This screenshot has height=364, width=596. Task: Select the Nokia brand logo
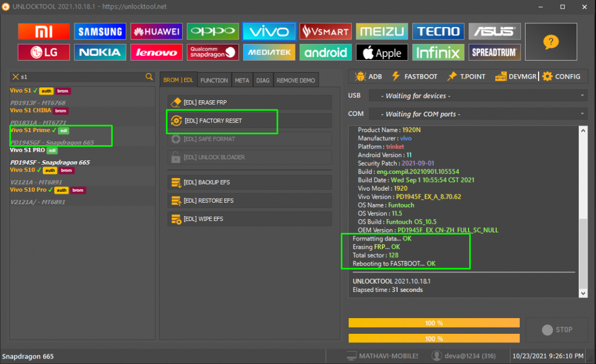(100, 53)
